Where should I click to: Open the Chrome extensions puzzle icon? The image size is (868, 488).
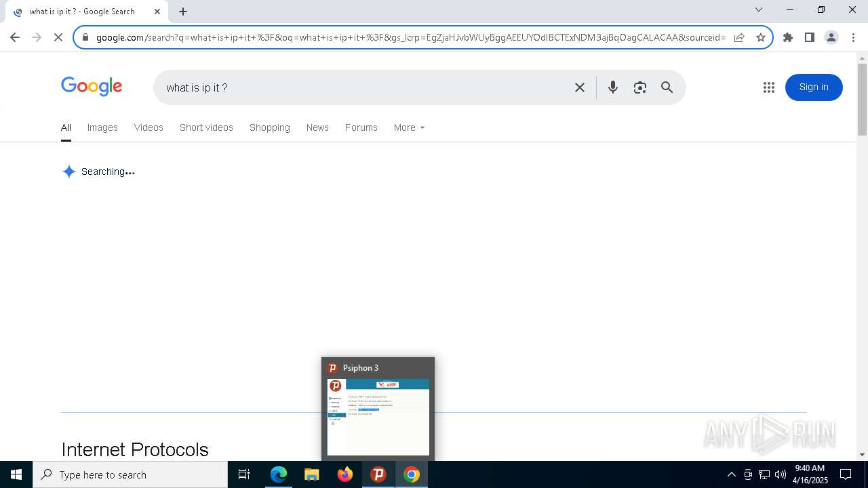click(788, 37)
